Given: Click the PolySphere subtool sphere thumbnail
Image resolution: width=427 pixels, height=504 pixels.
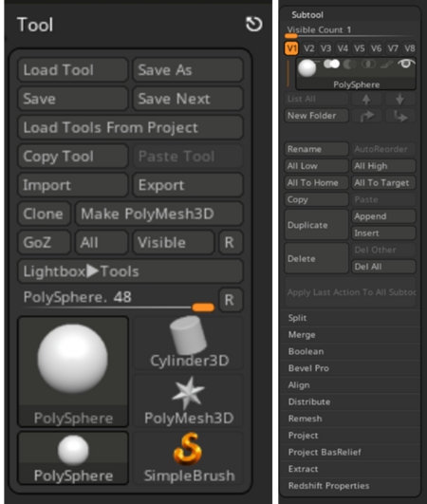Looking at the screenshot, I should coord(306,68).
